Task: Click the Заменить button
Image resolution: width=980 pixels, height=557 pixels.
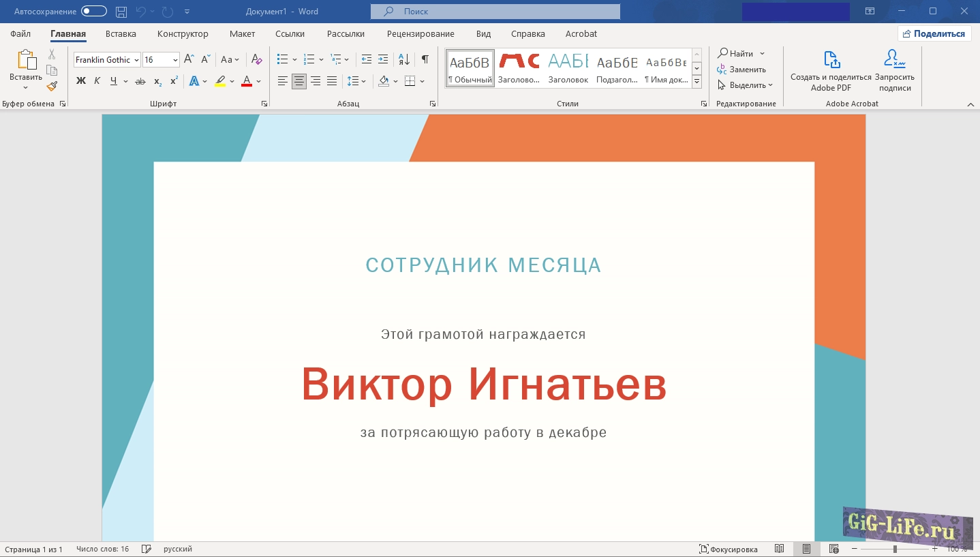Action: [x=741, y=70]
